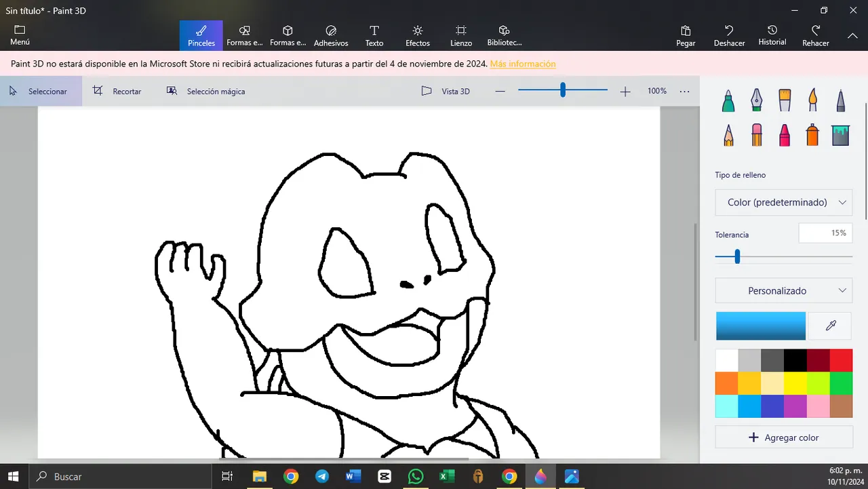Zoom out with the minus icon
868x489 pixels.
click(500, 91)
